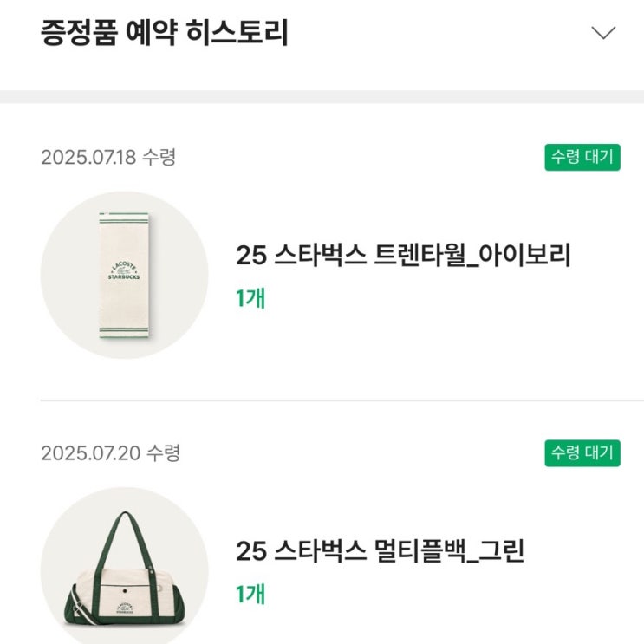Tap the 2025.07.18 수령 date label
644x644 pixels.
(x=108, y=158)
